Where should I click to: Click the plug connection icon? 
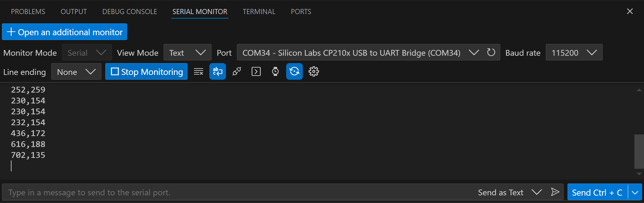coord(237,71)
